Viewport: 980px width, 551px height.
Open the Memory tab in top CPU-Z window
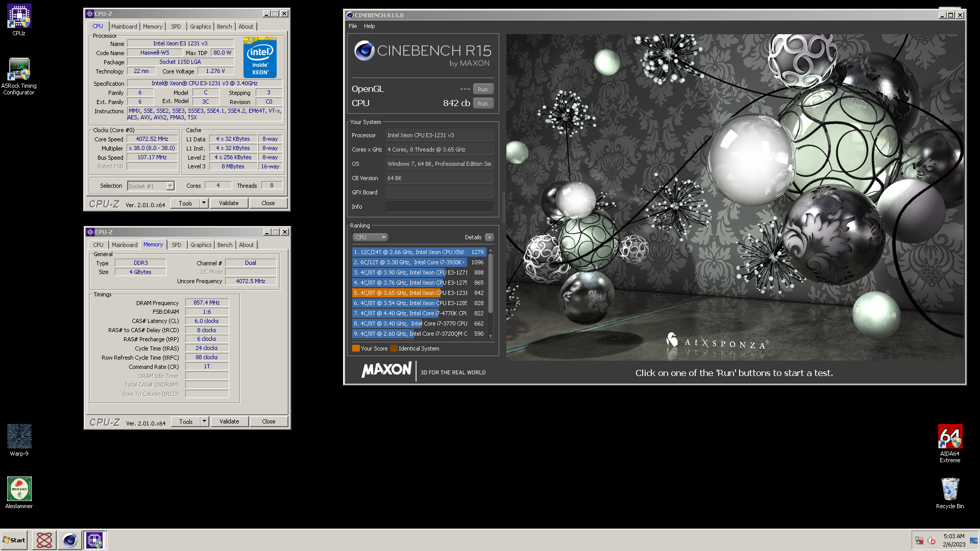coord(153,27)
